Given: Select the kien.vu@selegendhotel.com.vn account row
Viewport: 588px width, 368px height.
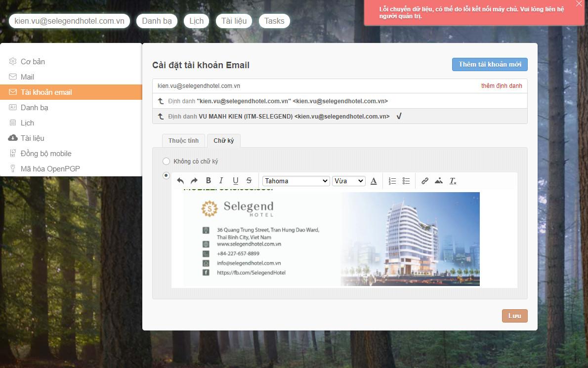Looking at the screenshot, I should [x=340, y=86].
